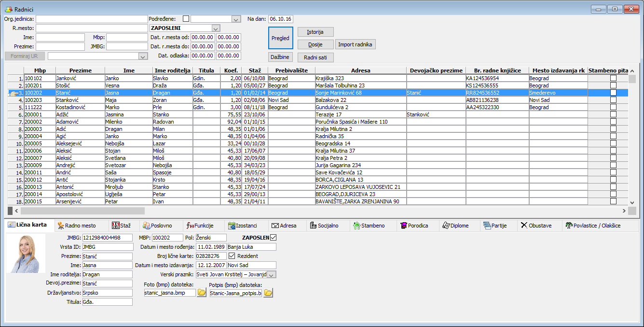Select employee photo thumbnail of Jasna Stanić
The image size is (644, 327).
point(26,253)
